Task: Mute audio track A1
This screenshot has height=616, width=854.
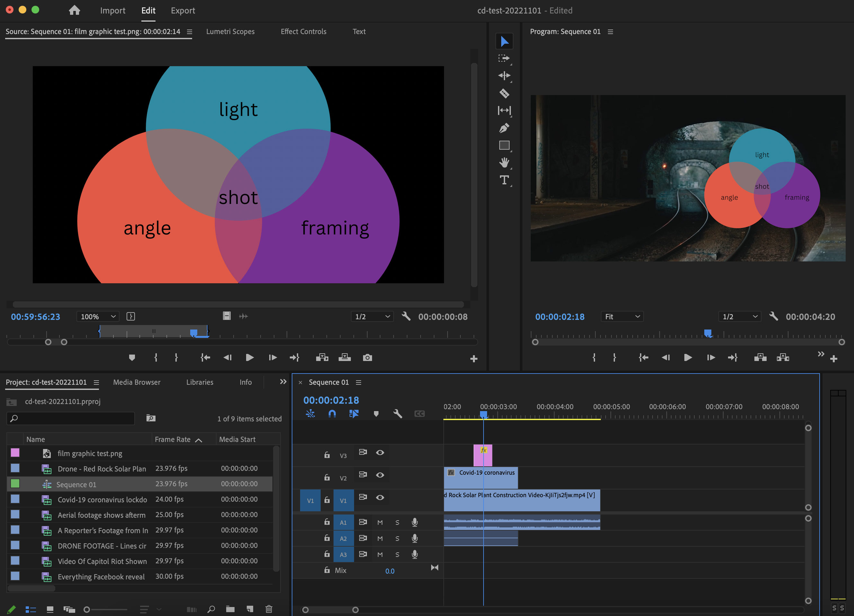Action: [x=380, y=522]
